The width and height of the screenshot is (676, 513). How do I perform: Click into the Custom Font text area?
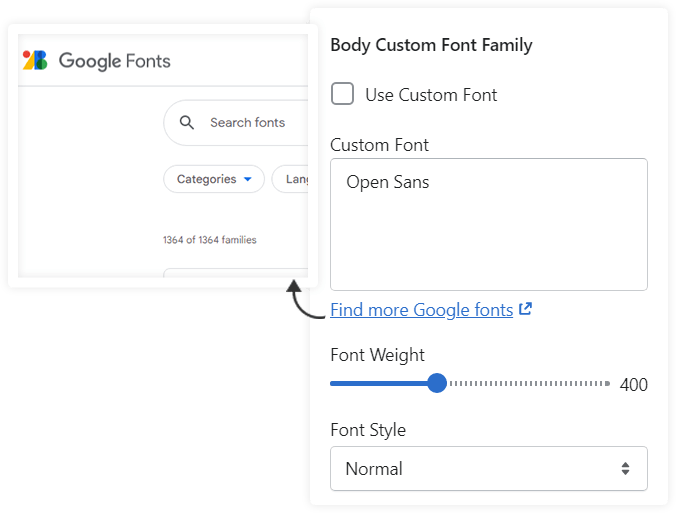click(x=488, y=235)
